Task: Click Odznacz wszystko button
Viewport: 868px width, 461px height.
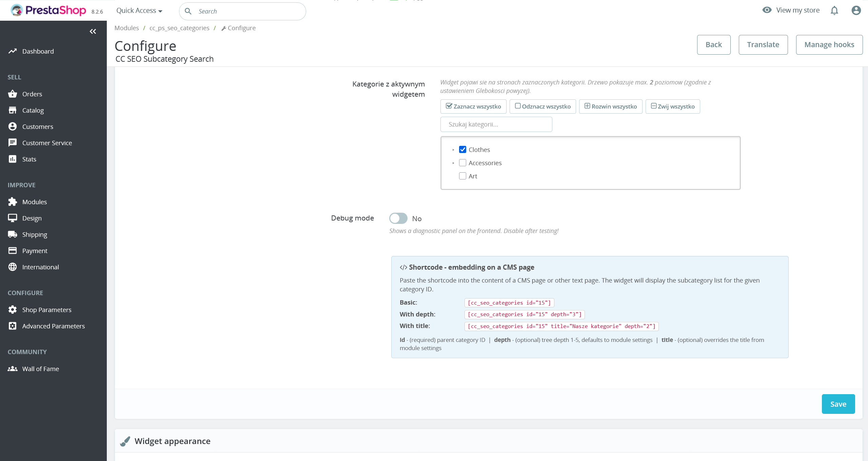Action: 543,107
